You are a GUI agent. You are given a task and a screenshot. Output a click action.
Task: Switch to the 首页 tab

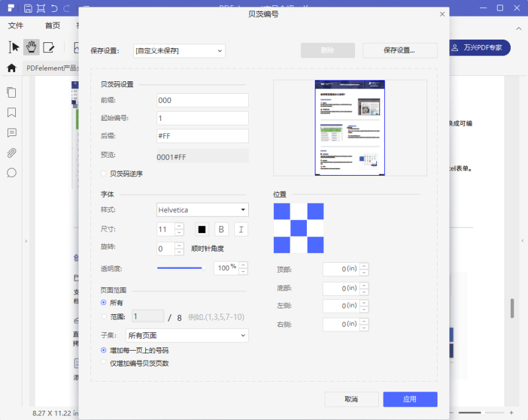coord(52,25)
